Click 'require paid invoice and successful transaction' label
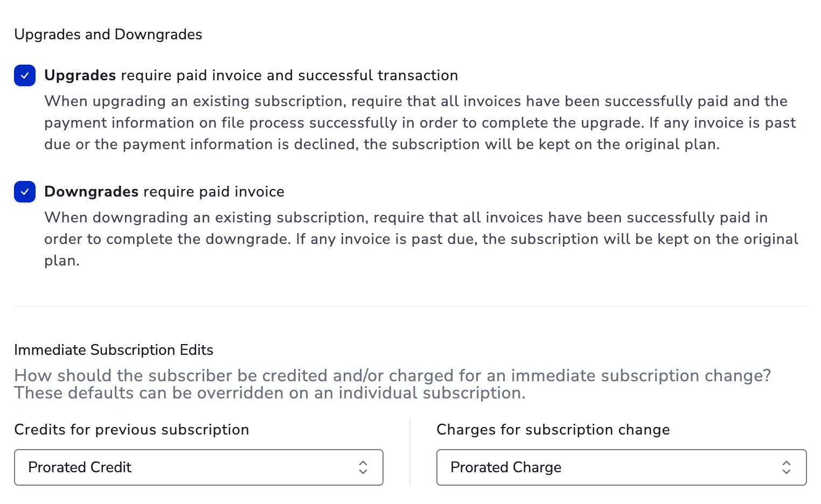Screen dimensions: 821x504 click(290, 75)
